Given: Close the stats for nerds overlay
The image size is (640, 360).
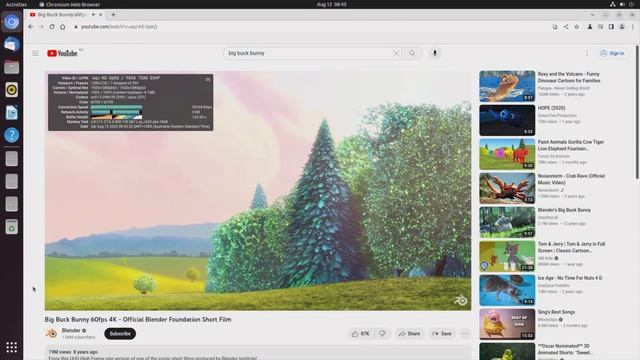Looking at the screenshot, I should [208, 79].
